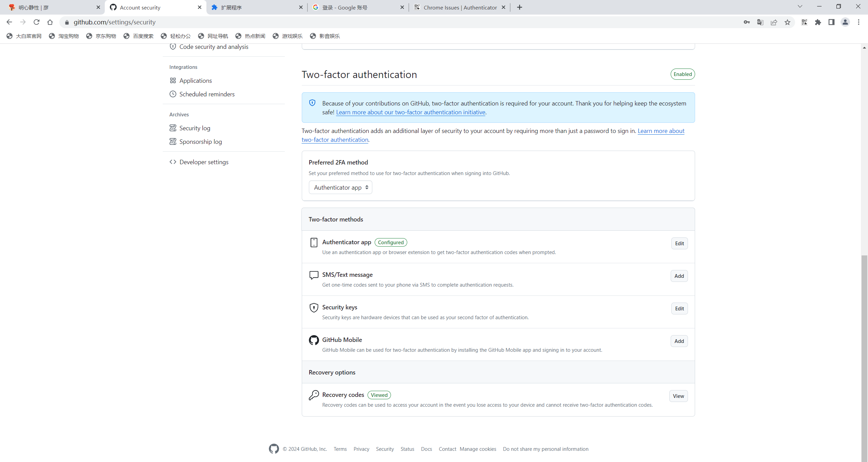Click the Authenticator app phone icon
Screen dimensions: 868x462
(x=314, y=242)
